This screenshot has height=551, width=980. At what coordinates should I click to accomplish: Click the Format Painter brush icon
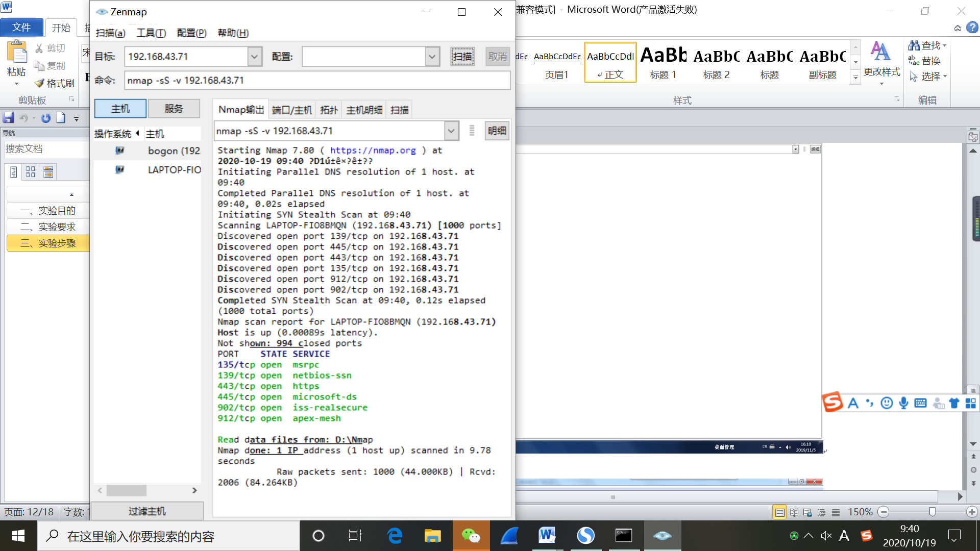click(39, 83)
